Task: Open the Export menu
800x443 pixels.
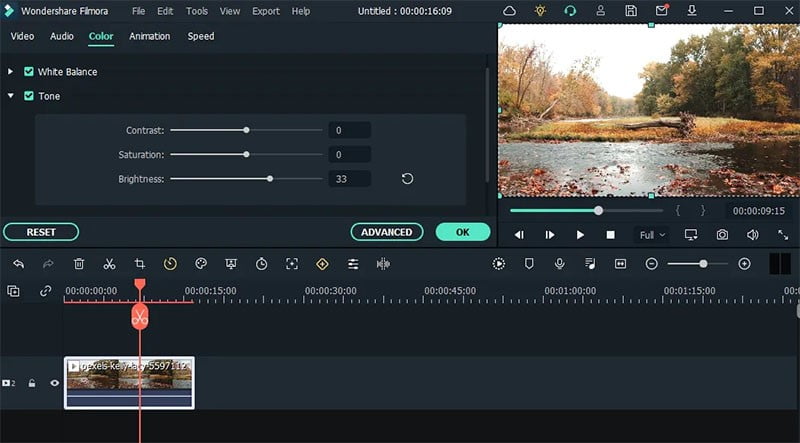Action: 266,11
